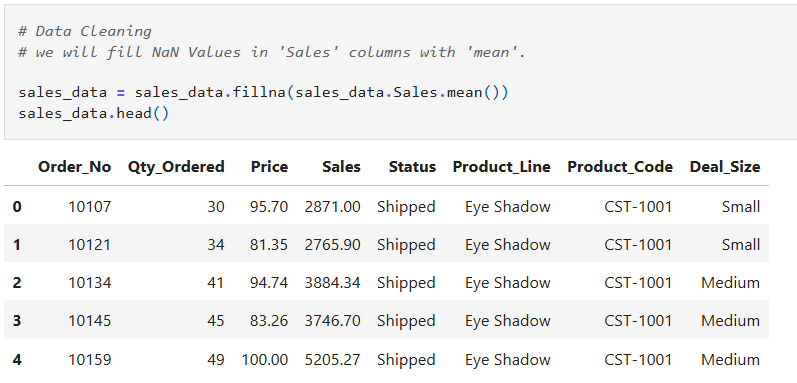Click the Status column header
Viewport: 797px width, 383px height.
pyautogui.click(x=412, y=167)
